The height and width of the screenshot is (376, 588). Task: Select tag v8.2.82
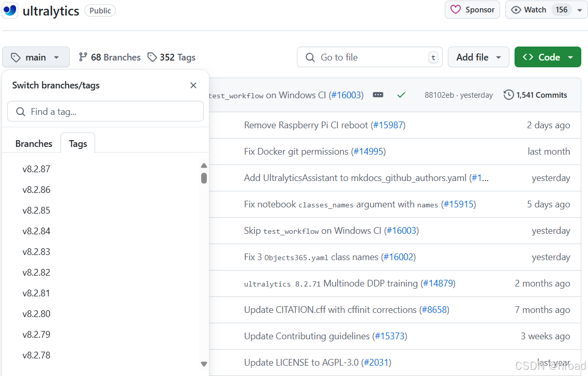coord(36,273)
